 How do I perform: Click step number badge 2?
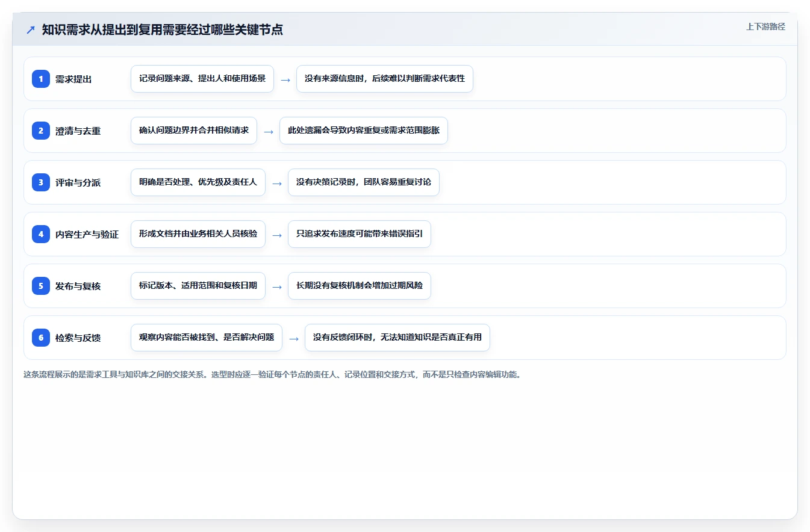coord(41,131)
